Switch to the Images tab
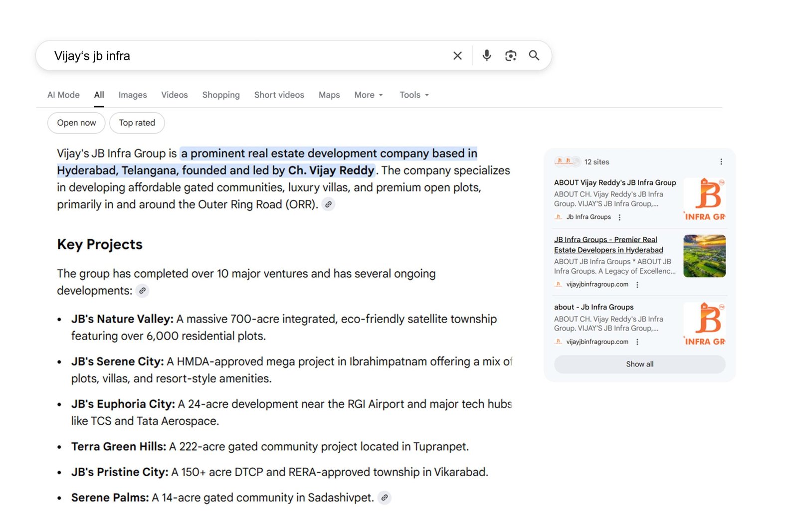The image size is (798, 532). (x=132, y=95)
